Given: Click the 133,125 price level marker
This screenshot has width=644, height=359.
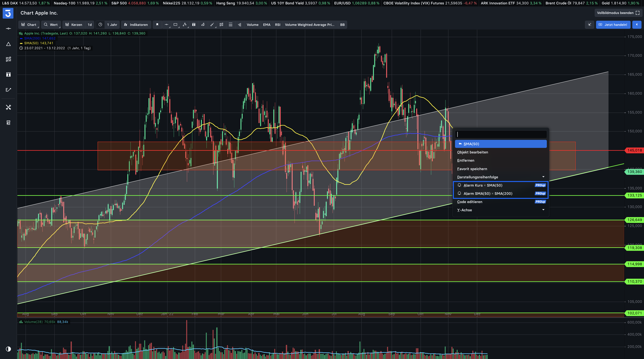Looking at the screenshot, I should pos(634,195).
